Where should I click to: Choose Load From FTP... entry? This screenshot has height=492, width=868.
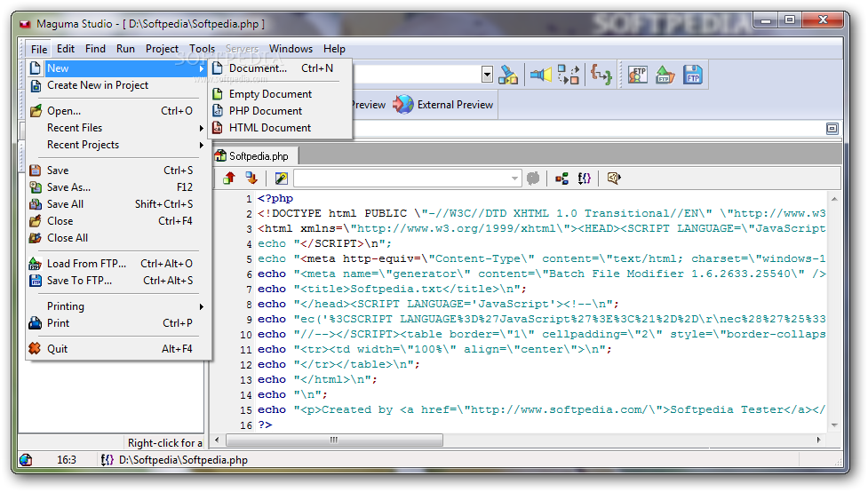[118, 264]
